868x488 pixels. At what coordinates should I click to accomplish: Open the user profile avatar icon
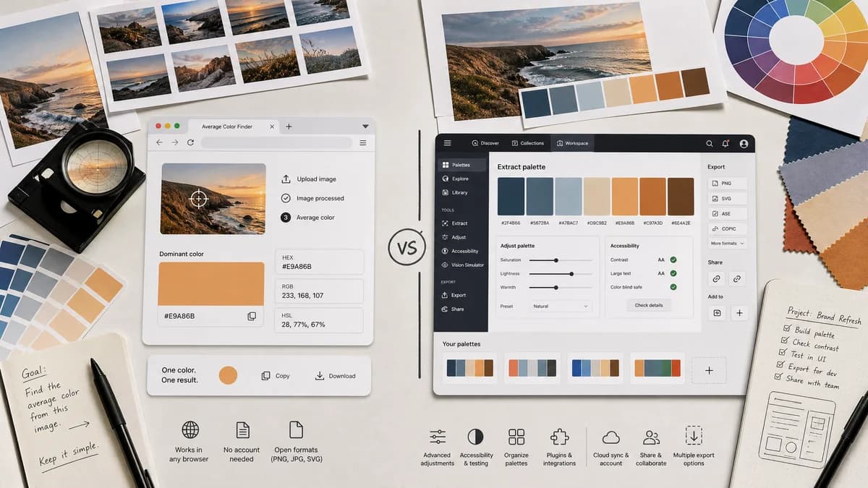744,144
